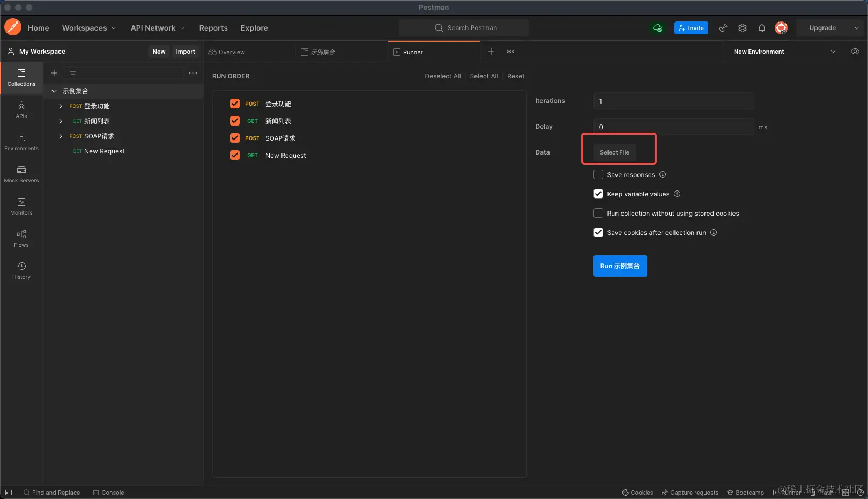Reset the run order
The image size is (868, 499).
(516, 76)
